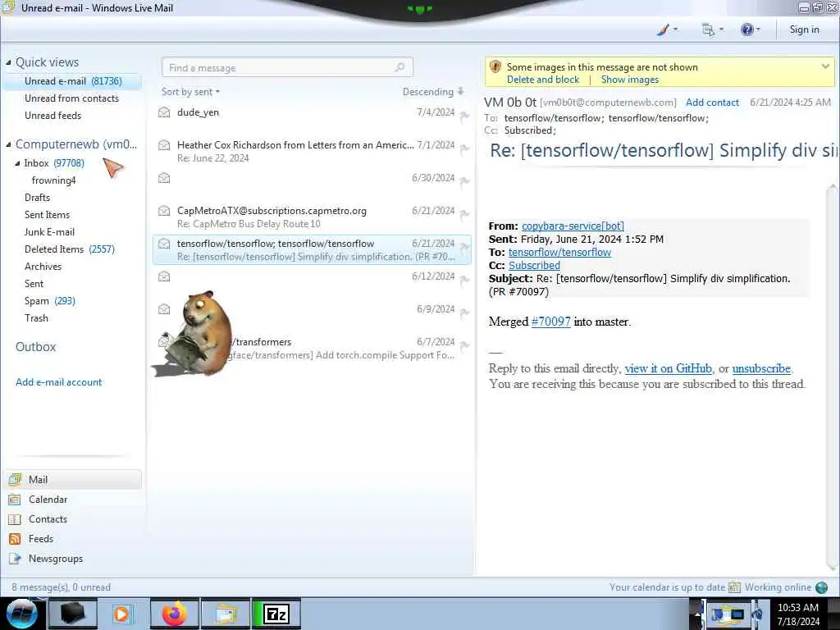Open the frowning4 subfolder
Viewport: 840px width, 630px height.
coord(53,180)
